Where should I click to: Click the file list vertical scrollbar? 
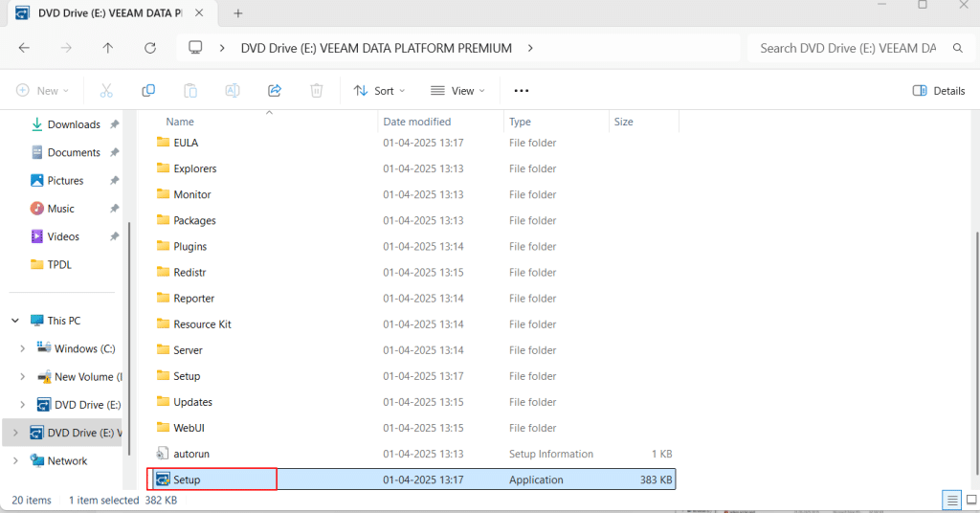977,353
